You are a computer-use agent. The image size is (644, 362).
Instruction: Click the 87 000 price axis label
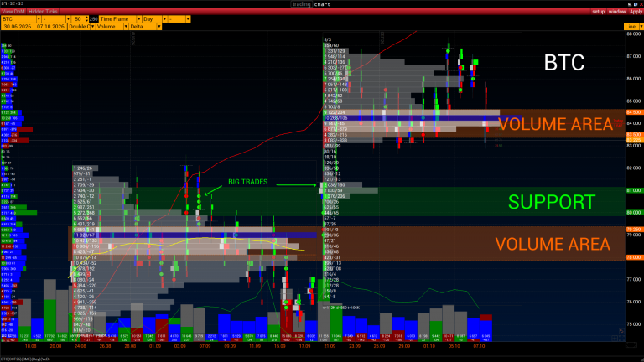(634, 56)
